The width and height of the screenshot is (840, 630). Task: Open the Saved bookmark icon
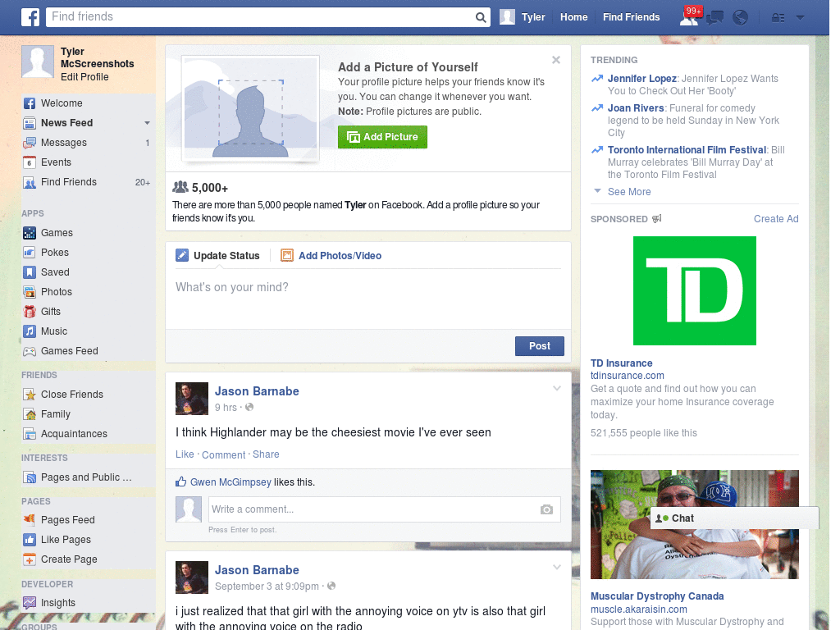(x=30, y=272)
